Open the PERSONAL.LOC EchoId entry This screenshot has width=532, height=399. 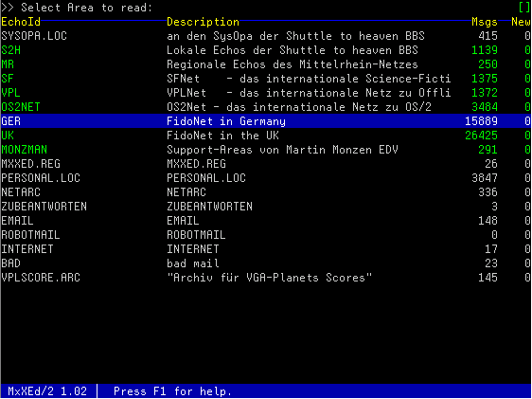point(41,178)
